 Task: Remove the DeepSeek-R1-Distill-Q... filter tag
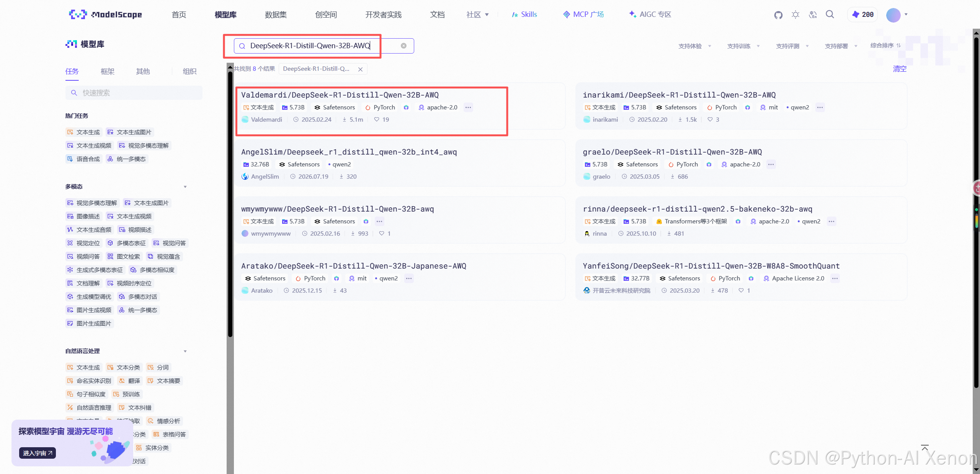pyautogui.click(x=360, y=69)
